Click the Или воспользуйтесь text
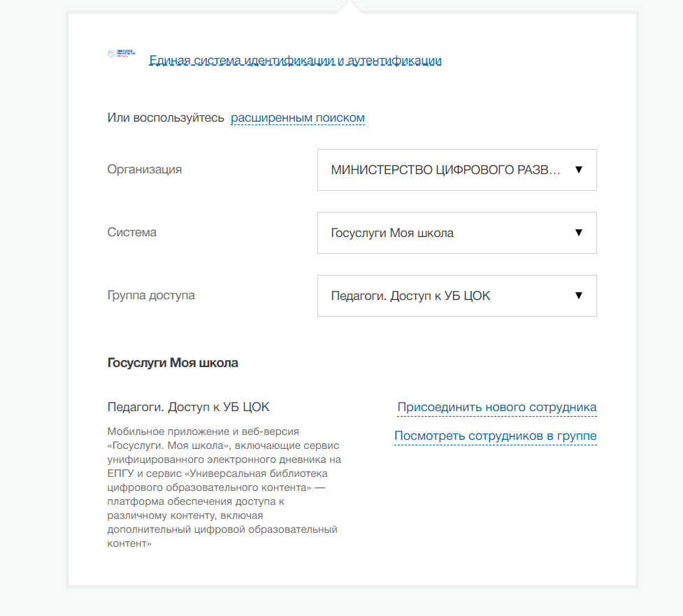The image size is (683, 616). (x=166, y=118)
